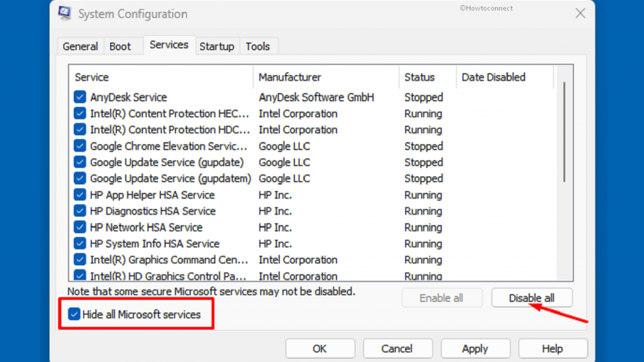
Task: Uncheck Google Update Service (gupdate) checkbox
Action: [x=80, y=162]
